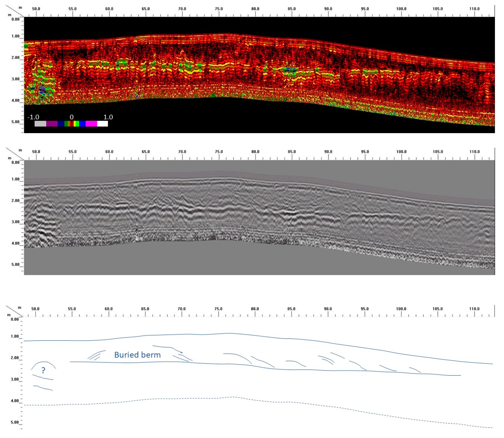
Task: Click the 50.0 distance label on bottom sketch
Action: point(35,309)
